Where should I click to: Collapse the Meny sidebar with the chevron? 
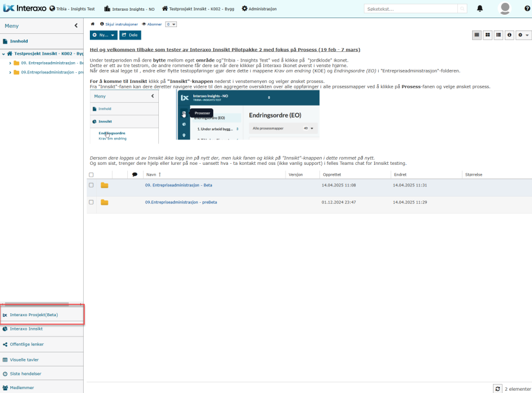[76, 25]
